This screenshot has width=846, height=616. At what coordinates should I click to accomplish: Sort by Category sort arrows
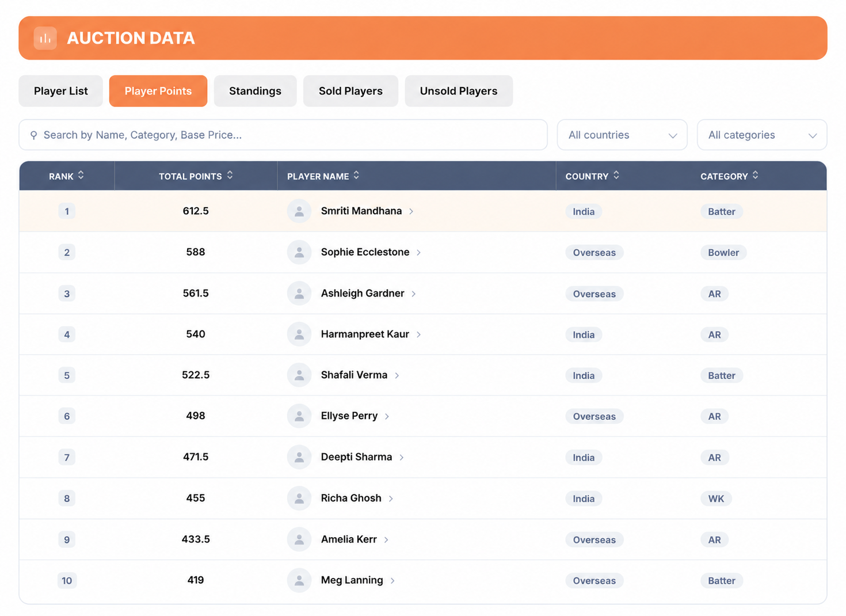pyautogui.click(x=756, y=176)
